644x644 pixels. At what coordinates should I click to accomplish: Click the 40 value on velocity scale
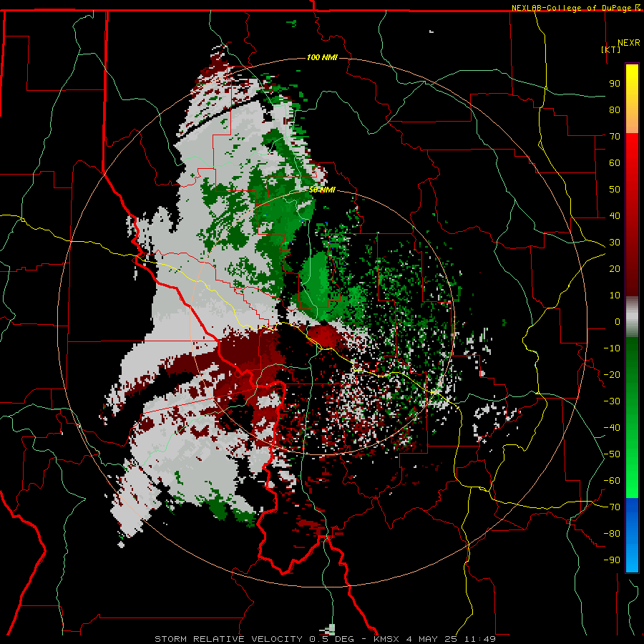pyautogui.click(x=615, y=215)
